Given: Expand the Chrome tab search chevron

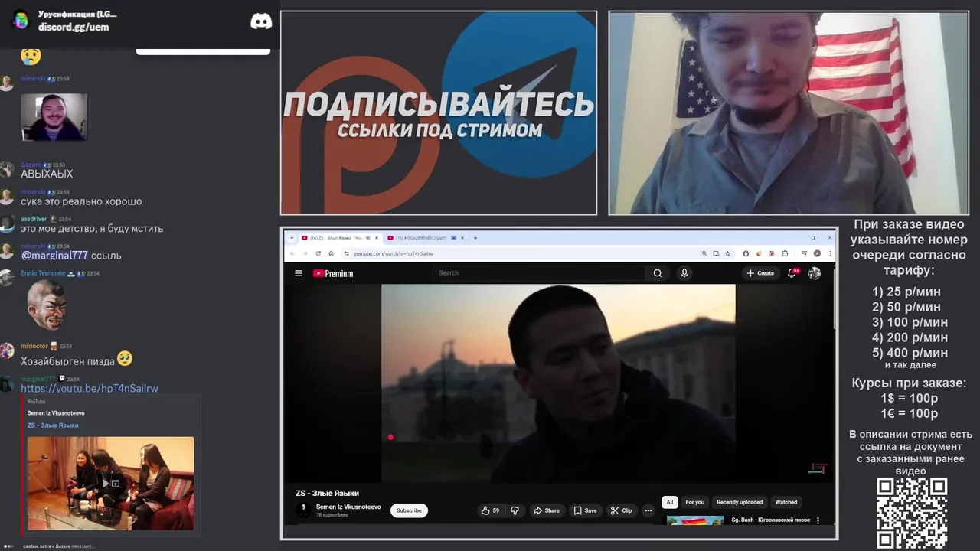Looking at the screenshot, I should point(292,238).
